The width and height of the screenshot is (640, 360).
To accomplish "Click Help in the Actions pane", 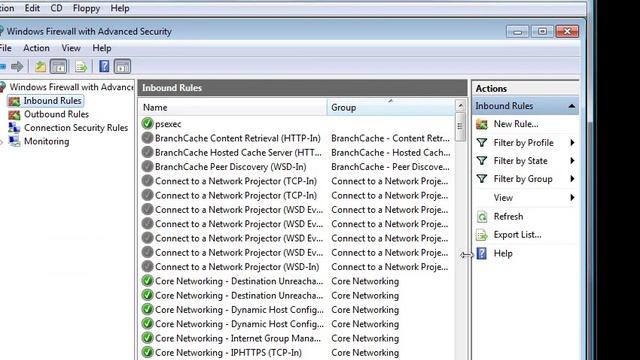I will [503, 253].
